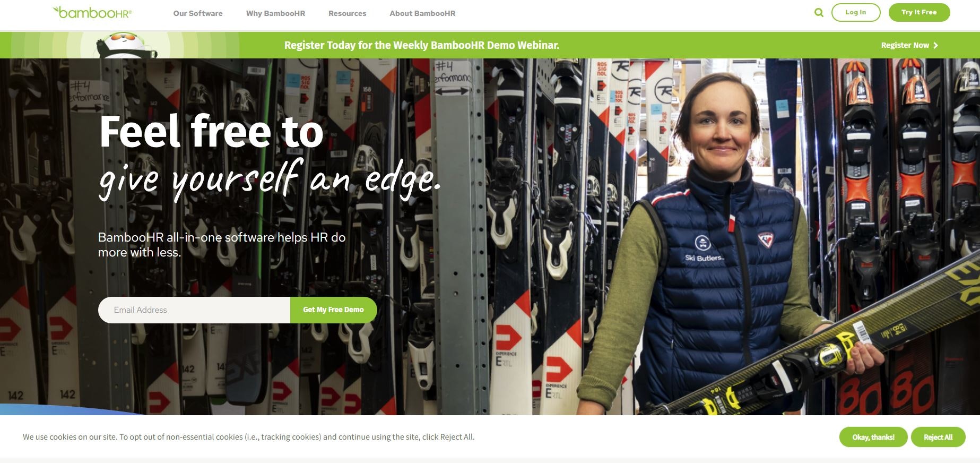Click the Get My Free Demo button

(x=333, y=310)
